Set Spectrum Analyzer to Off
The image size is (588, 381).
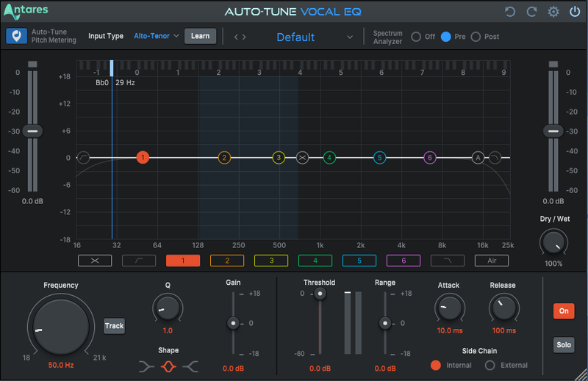416,37
